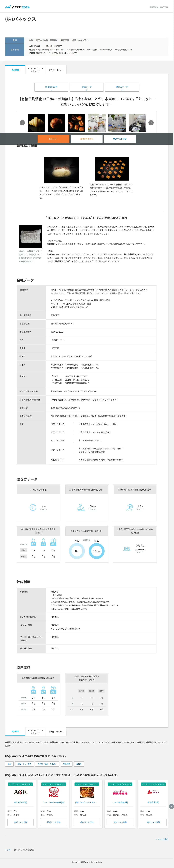Click 説明会の予約可 button

(86, 139)
